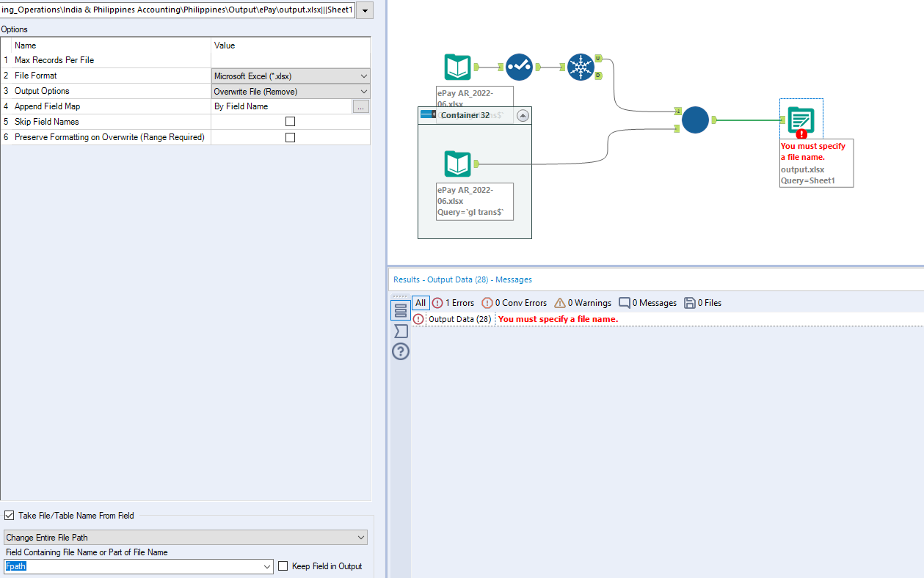Image resolution: width=924 pixels, height=578 pixels.
Task: Select the top ePay AR Input Data tool
Action: [x=457, y=67]
